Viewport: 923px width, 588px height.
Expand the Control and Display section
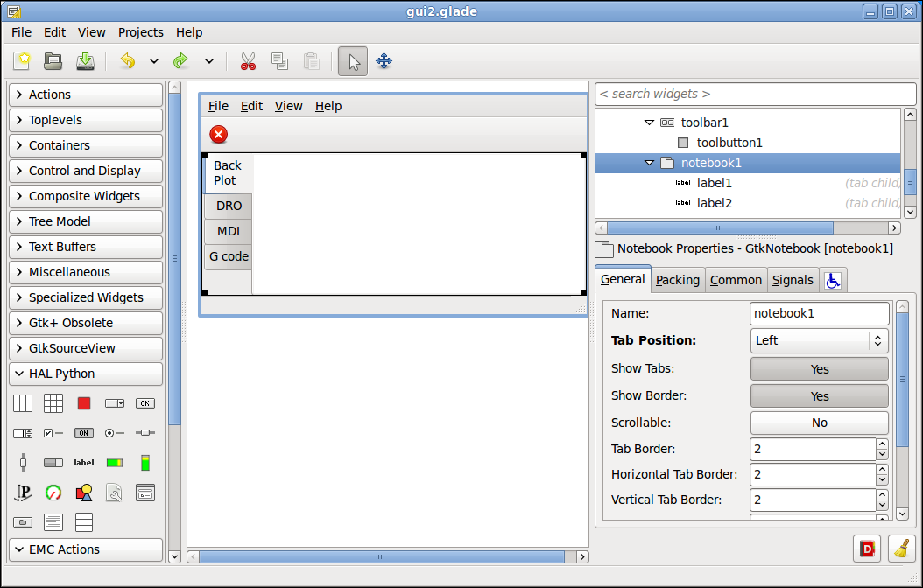pos(86,171)
